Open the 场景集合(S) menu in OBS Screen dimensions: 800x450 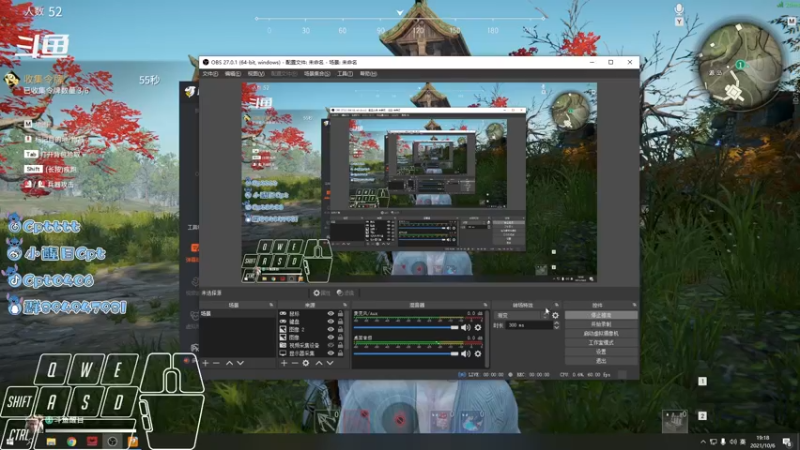(x=317, y=74)
